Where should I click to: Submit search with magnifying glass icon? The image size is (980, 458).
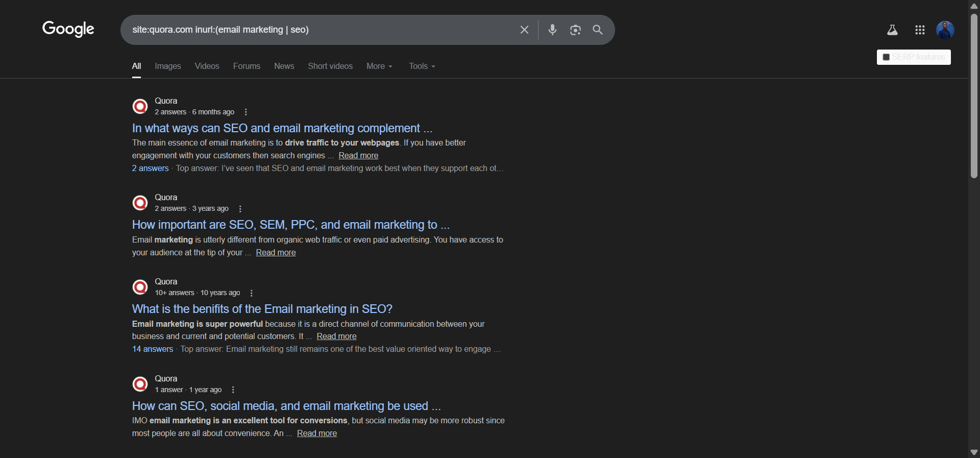coord(598,30)
